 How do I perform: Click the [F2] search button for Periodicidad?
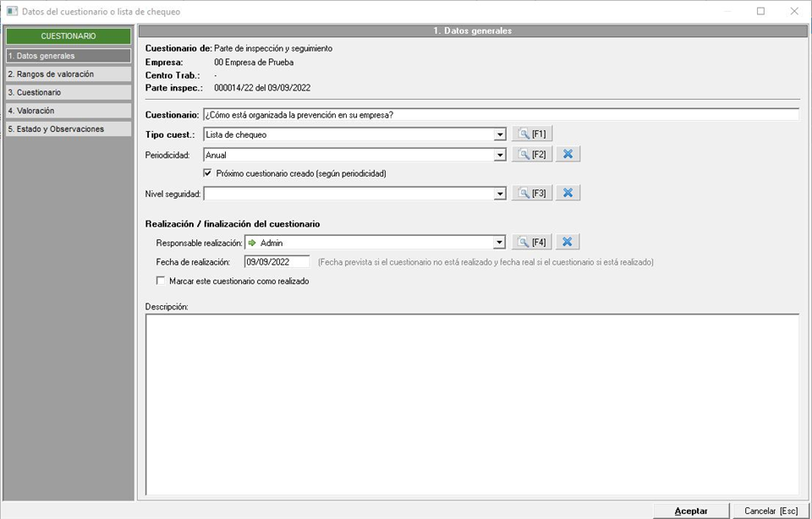tap(532, 154)
